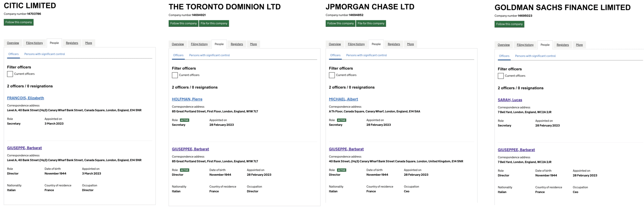Image resolution: width=644 pixels, height=207 pixels.
Task: Click company number 14694921
Action: [199, 15]
